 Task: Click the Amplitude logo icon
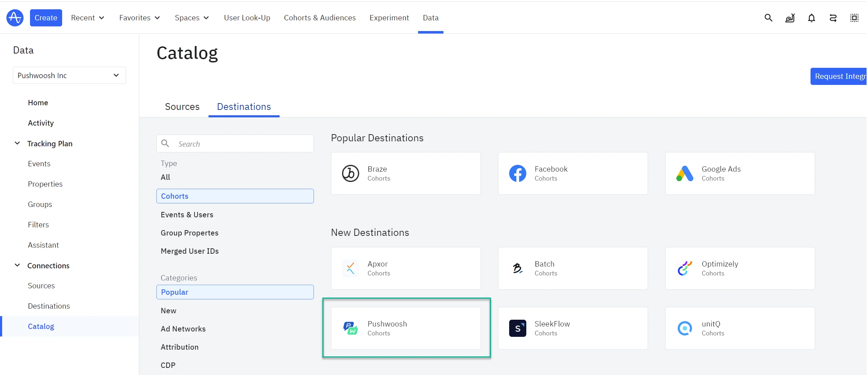(15, 17)
